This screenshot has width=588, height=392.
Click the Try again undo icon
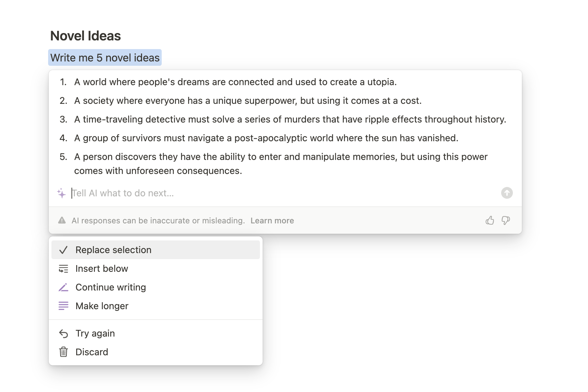tap(63, 333)
